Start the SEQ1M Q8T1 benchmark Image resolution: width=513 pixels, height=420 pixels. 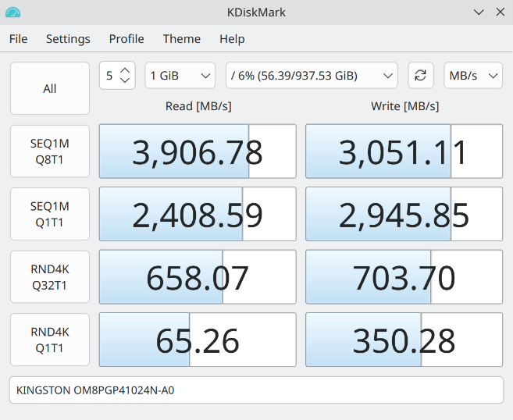(50, 151)
